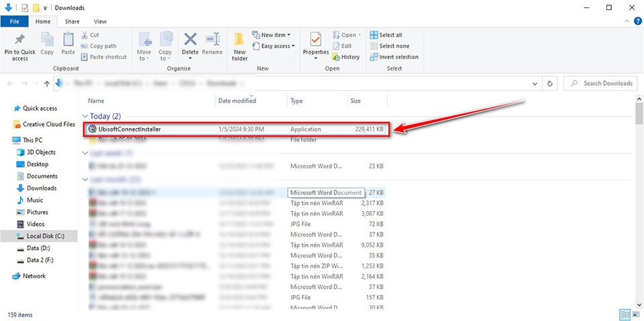The width and height of the screenshot is (644, 321).
Task: Click the Copy ribbon button
Action: pos(47,44)
